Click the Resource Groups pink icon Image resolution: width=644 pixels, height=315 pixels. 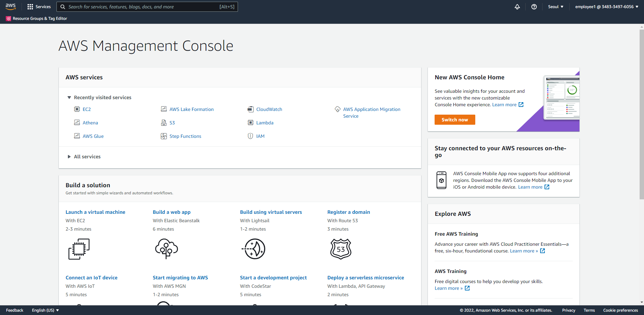[8, 18]
